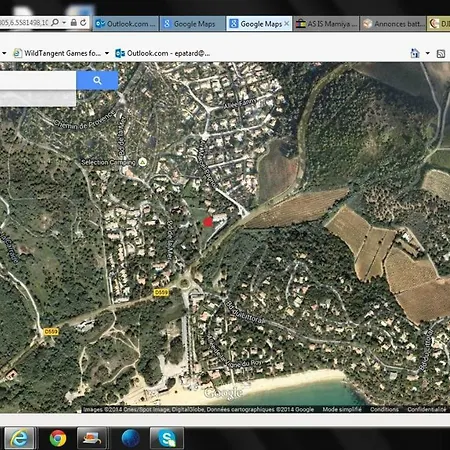
Task: Close the active Google Maps tab
Action: coord(286,24)
